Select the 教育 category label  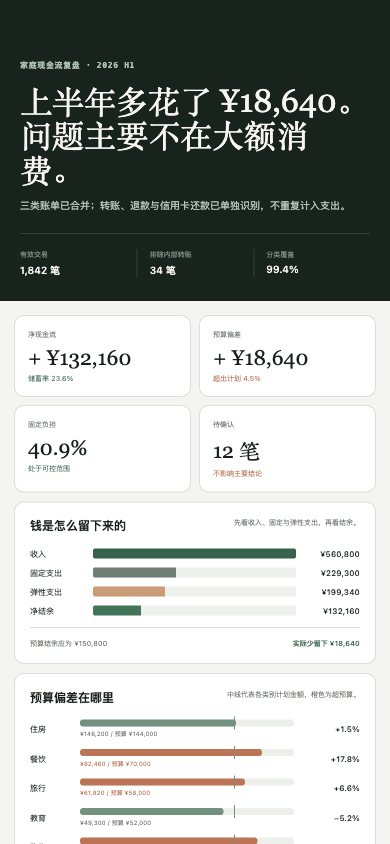pos(38,818)
